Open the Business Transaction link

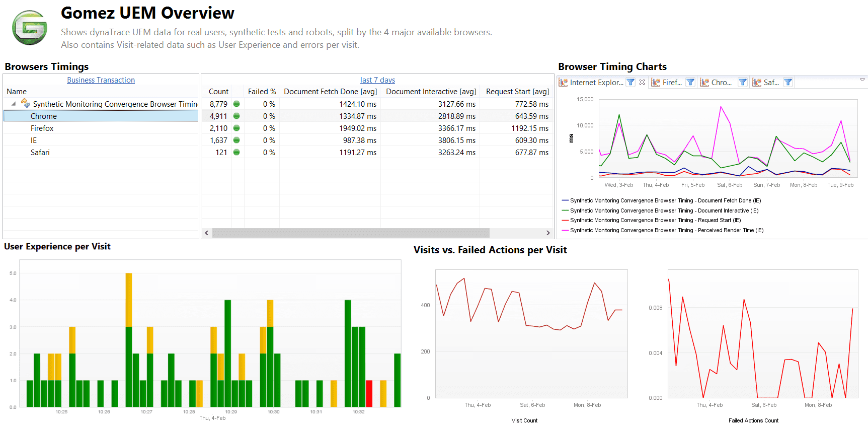point(101,80)
